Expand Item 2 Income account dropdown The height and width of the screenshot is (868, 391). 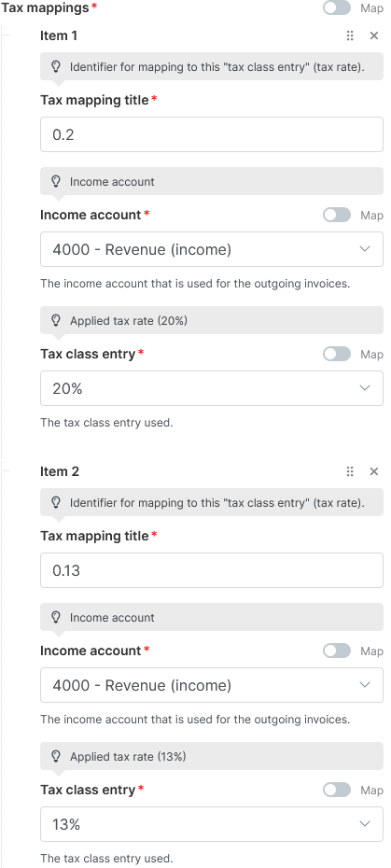tap(212, 685)
